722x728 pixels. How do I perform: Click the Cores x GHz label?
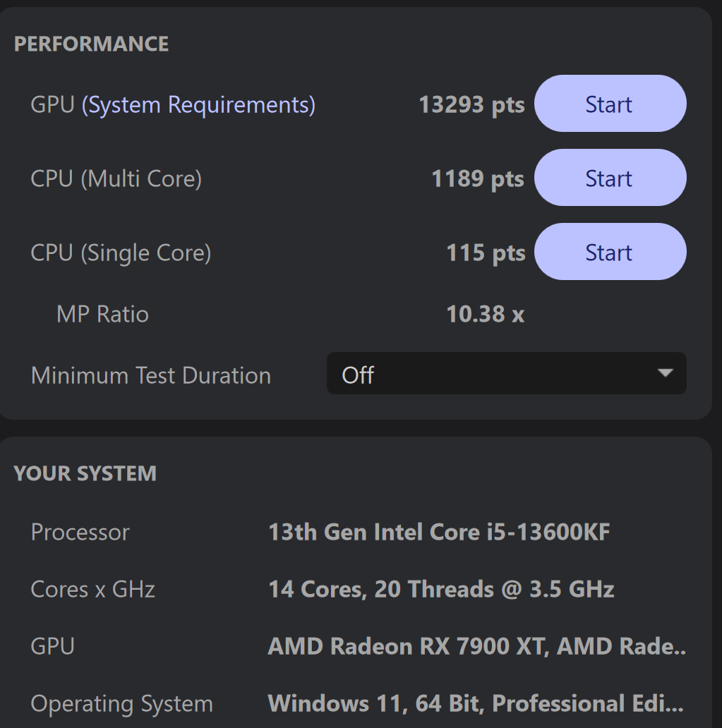93,589
